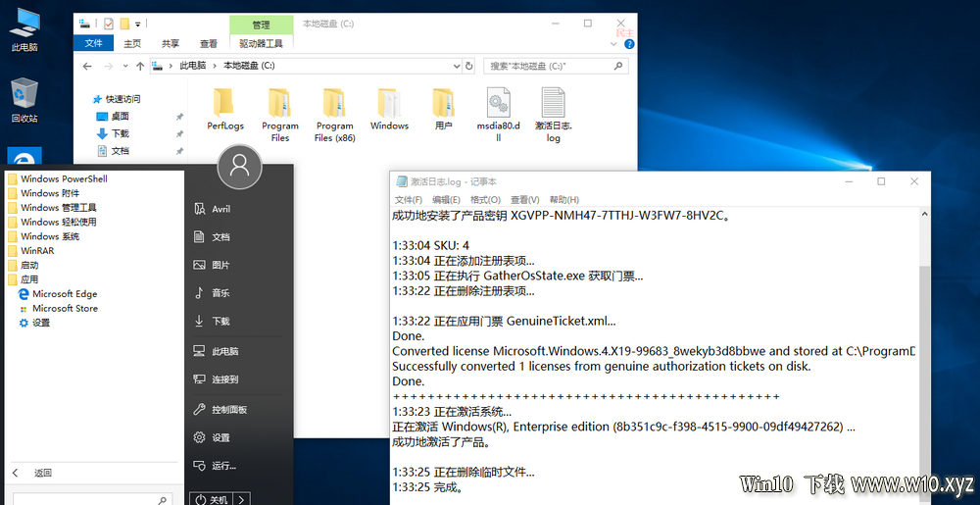
Task: Switch to the 查看 ribbon tab
Action: (209, 43)
